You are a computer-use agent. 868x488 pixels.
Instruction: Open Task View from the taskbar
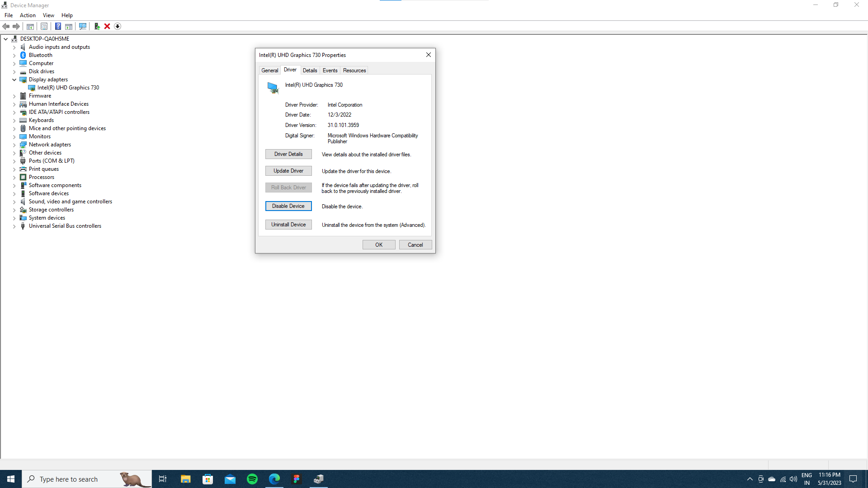(x=163, y=479)
